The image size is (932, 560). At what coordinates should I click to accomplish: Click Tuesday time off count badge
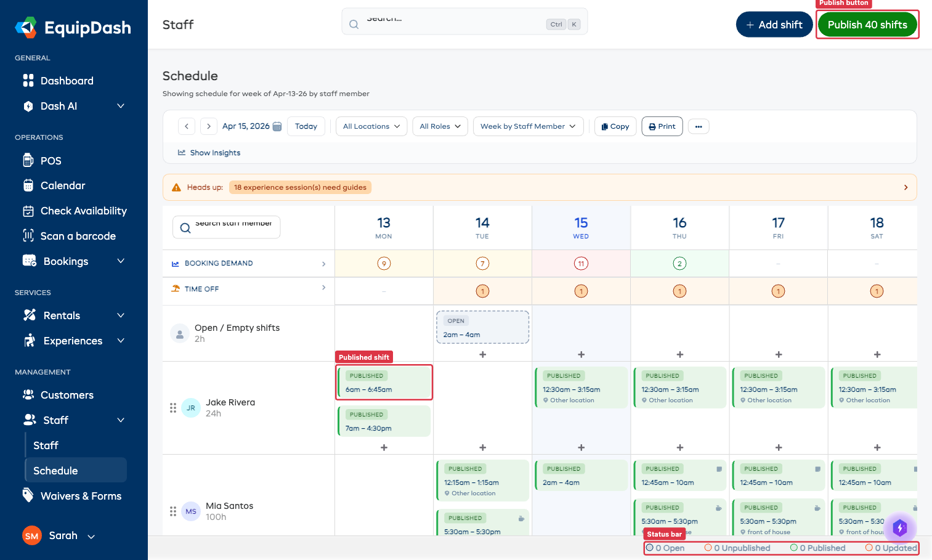(x=482, y=291)
